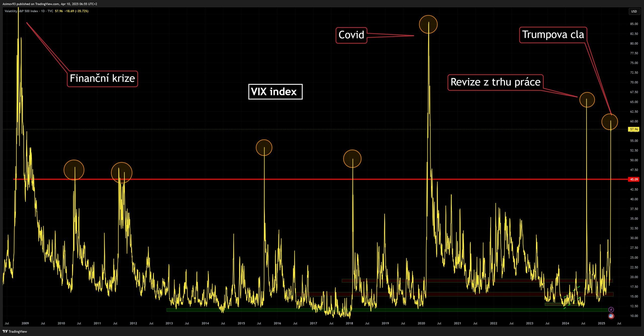
Task: Click the 12.50 price axis label
Action: tap(634, 306)
